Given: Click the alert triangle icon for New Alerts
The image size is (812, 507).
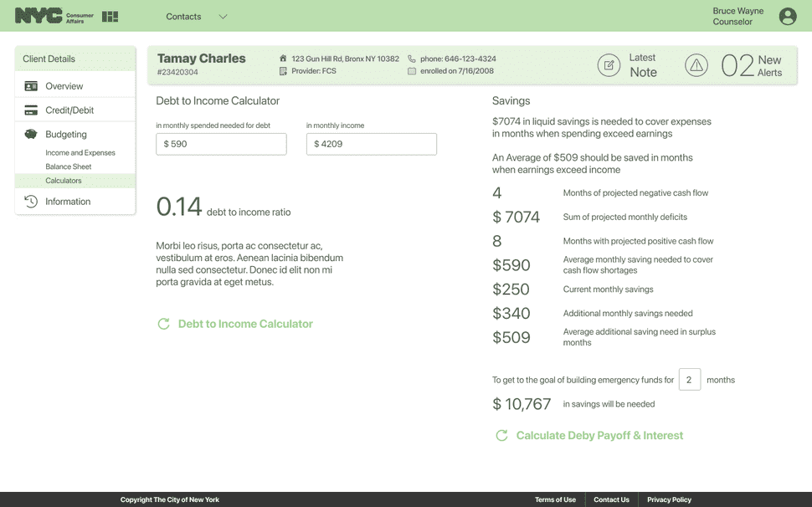Looking at the screenshot, I should coord(697,64).
